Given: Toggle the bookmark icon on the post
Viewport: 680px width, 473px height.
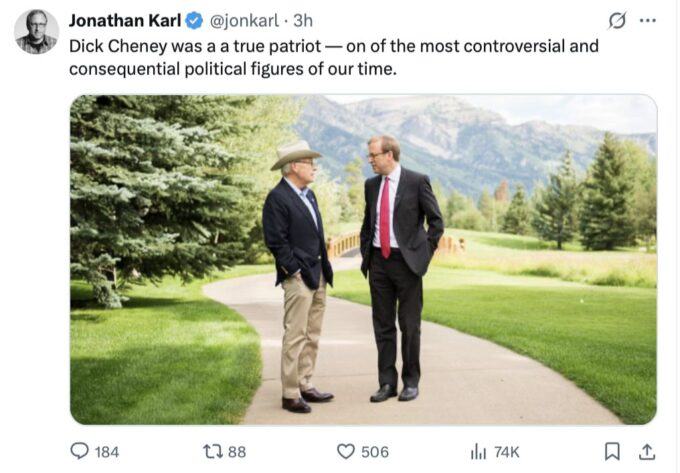Looking at the screenshot, I should pyautogui.click(x=612, y=451).
